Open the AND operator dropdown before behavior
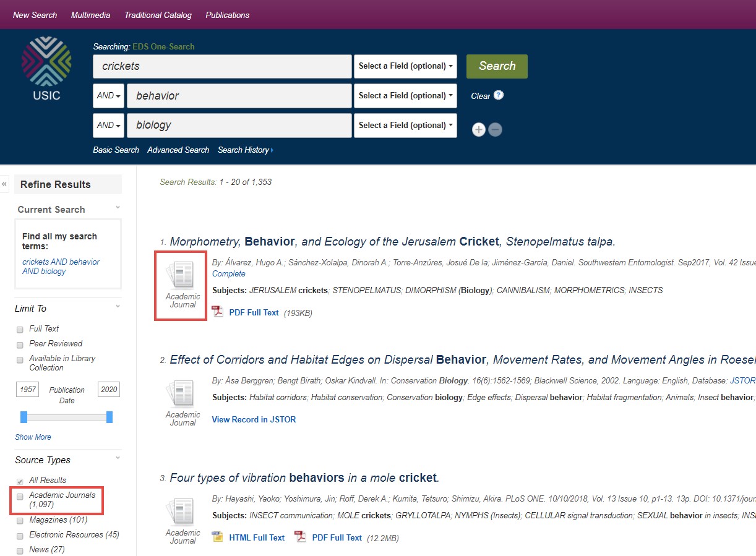This screenshot has height=556, width=756. 108,96
